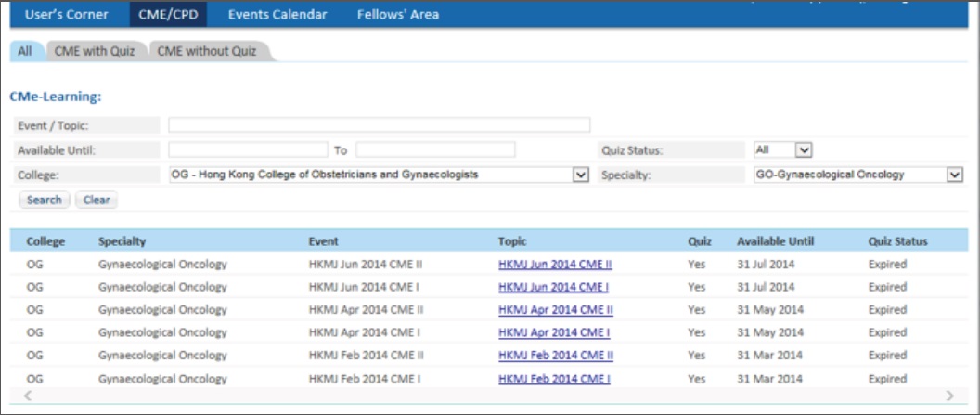This screenshot has width=980, height=415.
Task: Open the Fellows' Area menu
Action: pyautogui.click(x=398, y=14)
